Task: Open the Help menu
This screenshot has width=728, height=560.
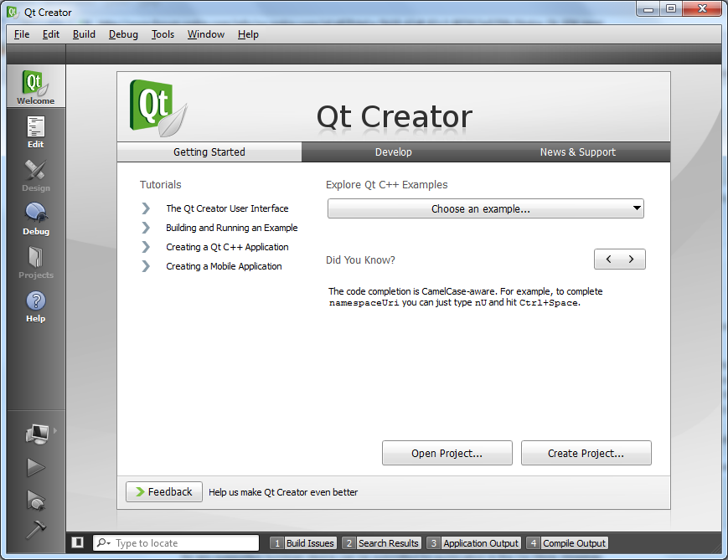Action: pyautogui.click(x=248, y=34)
